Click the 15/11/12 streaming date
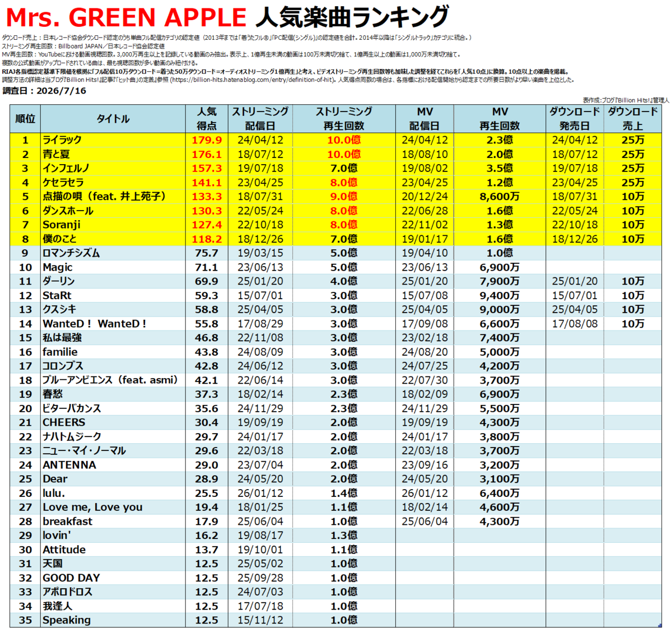The width and height of the screenshot is (672, 628). [260, 620]
